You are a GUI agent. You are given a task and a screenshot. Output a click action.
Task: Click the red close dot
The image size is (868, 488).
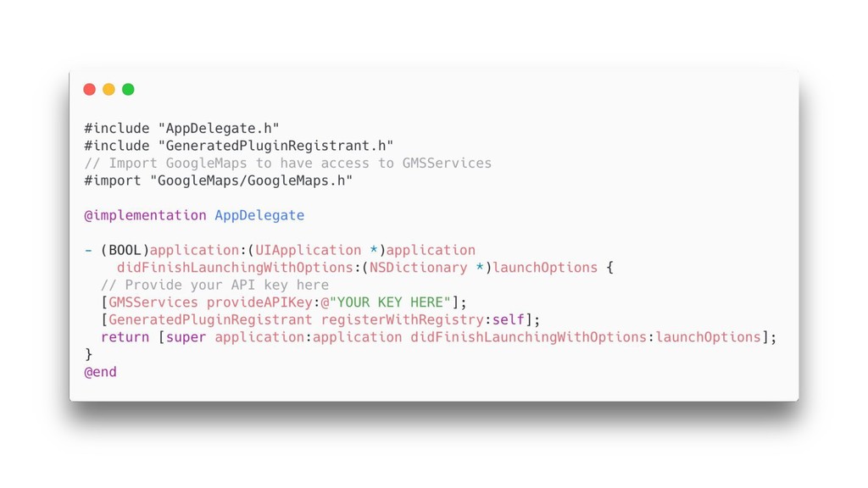click(89, 89)
